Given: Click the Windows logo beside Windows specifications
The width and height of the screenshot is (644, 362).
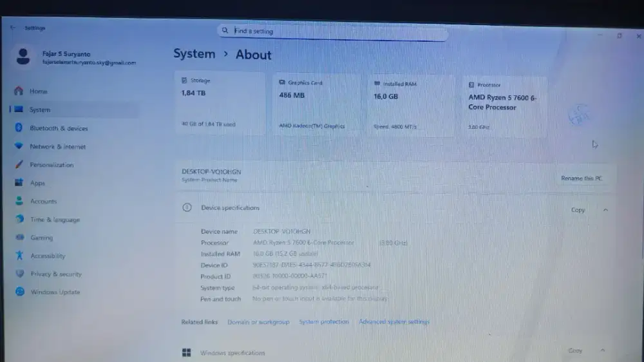Looking at the screenshot, I should tap(187, 352).
